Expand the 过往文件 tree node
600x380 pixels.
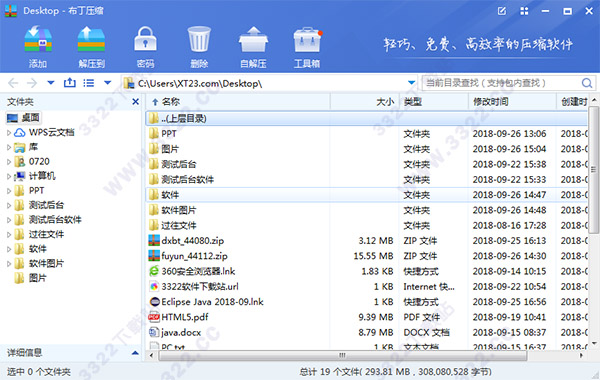coord(9,234)
